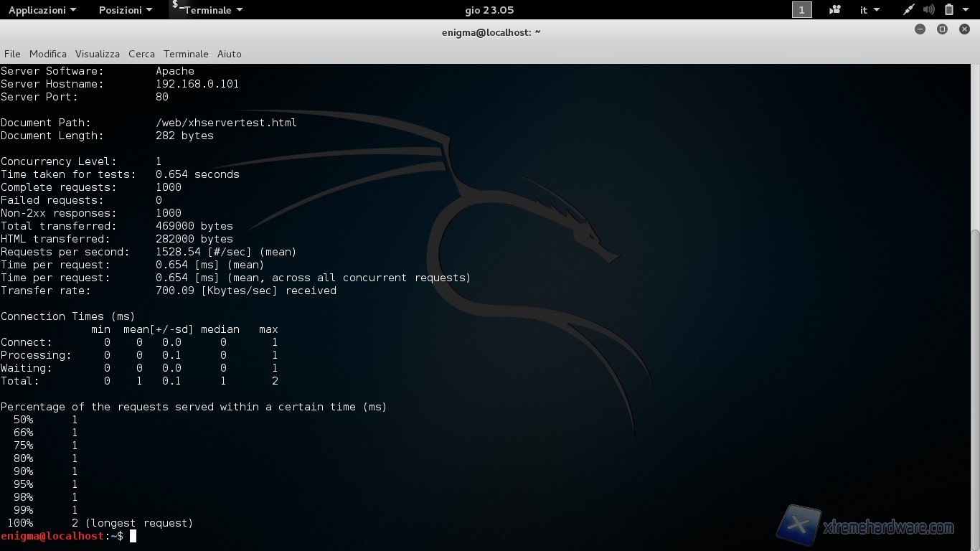
Task: Open the Modifica menu
Action: 48,54
